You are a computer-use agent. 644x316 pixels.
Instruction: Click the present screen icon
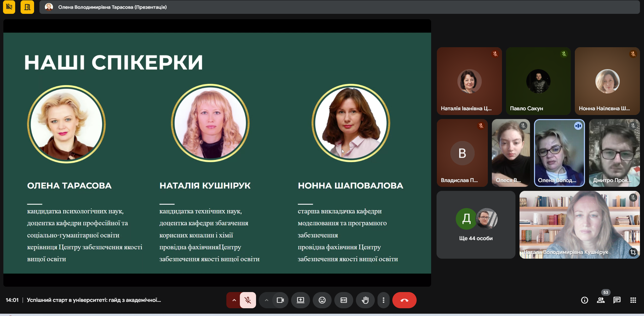tap(301, 300)
